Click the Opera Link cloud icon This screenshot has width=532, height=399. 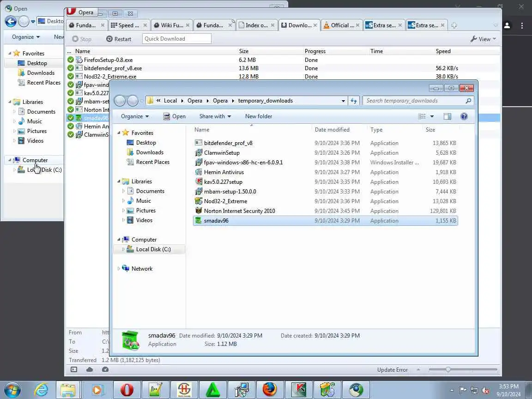90,369
